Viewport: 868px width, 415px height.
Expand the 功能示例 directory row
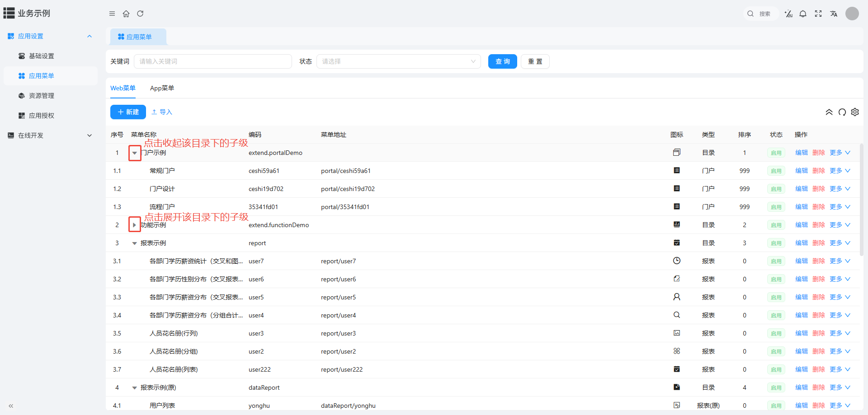(x=134, y=225)
